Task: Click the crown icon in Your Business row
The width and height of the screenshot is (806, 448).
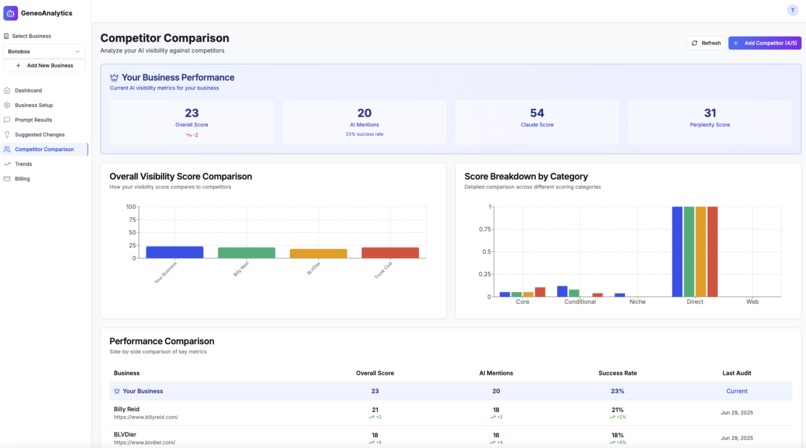Action: [x=117, y=391]
